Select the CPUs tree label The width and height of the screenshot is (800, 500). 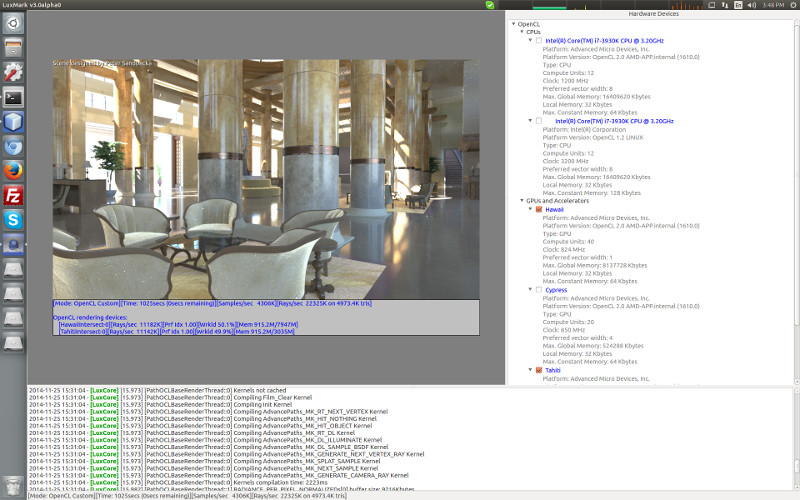pos(534,32)
